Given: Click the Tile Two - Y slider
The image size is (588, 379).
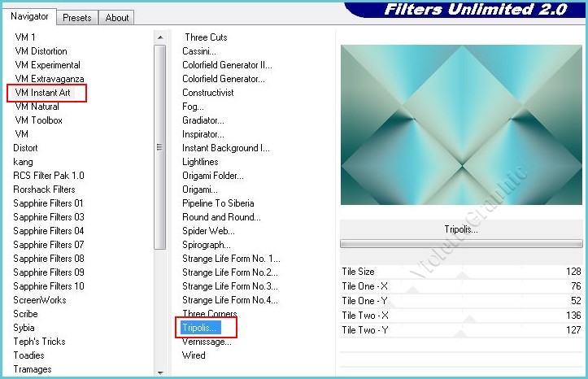Looking at the screenshot, I should coord(461,330).
